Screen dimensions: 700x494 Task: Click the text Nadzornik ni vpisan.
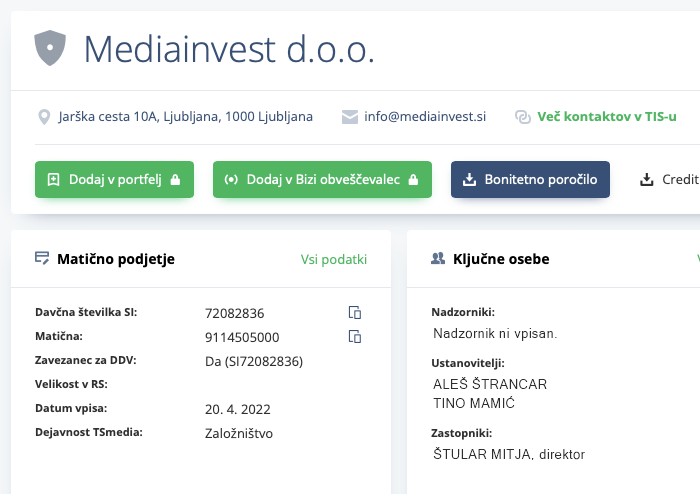tap(495, 333)
